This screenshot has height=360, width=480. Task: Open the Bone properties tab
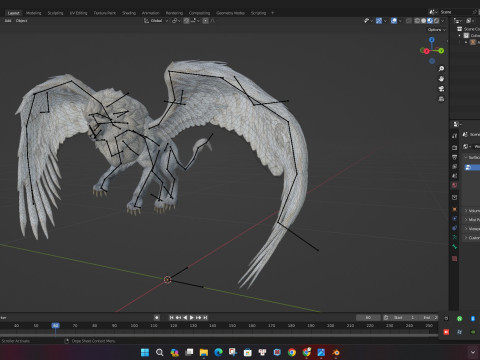455,247
